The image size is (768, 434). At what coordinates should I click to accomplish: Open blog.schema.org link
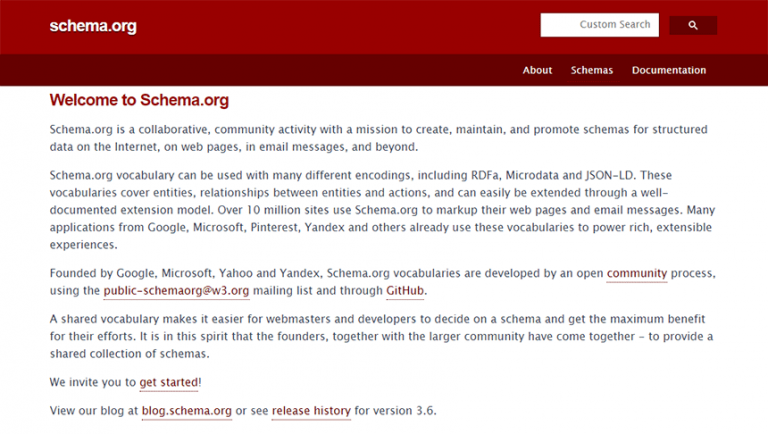point(187,410)
